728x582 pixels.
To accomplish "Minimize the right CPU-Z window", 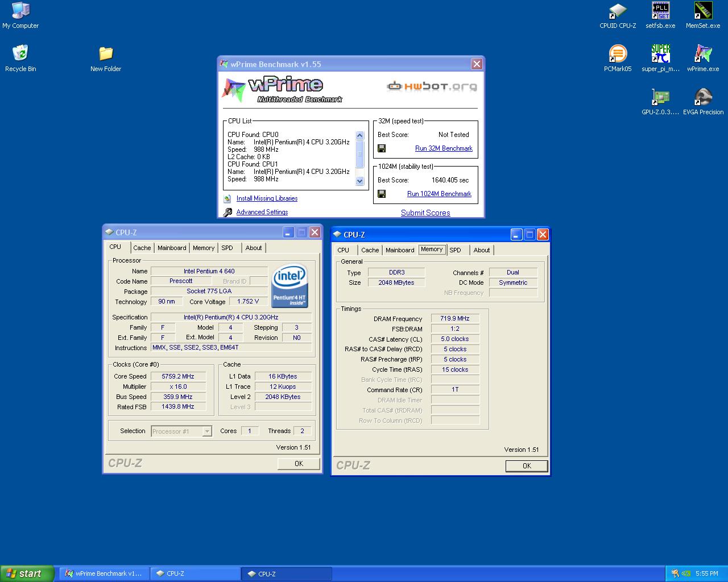I will pyautogui.click(x=516, y=235).
